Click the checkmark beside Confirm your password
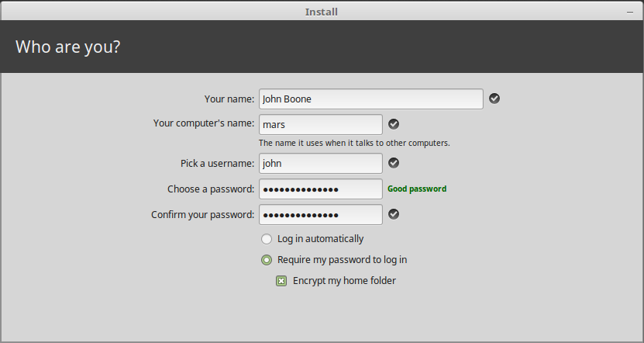Image resolution: width=644 pixels, height=343 pixels. [x=394, y=214]
